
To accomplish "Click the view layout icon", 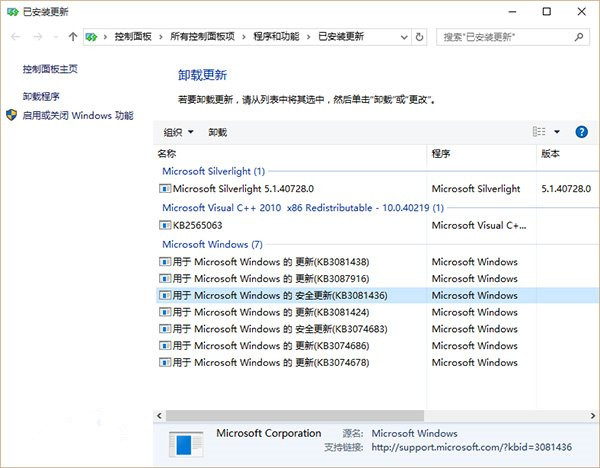I will [x=539, y=132].
